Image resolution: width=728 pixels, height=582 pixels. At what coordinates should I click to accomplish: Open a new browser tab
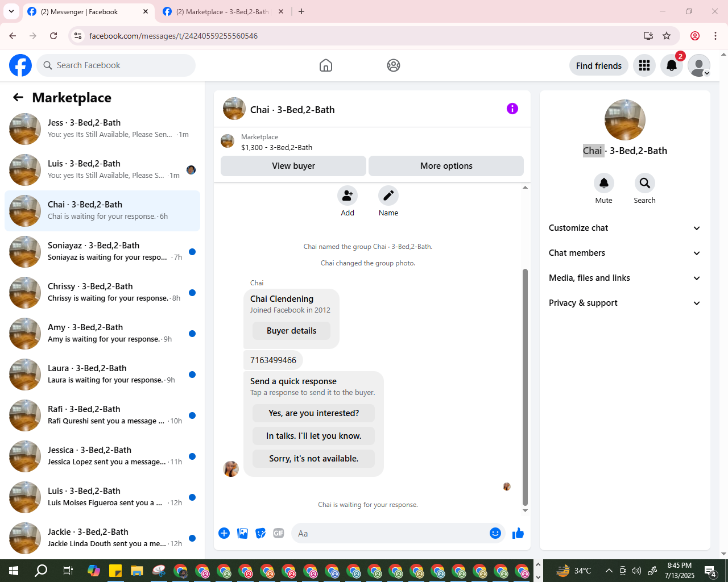[x=301, y=11]
